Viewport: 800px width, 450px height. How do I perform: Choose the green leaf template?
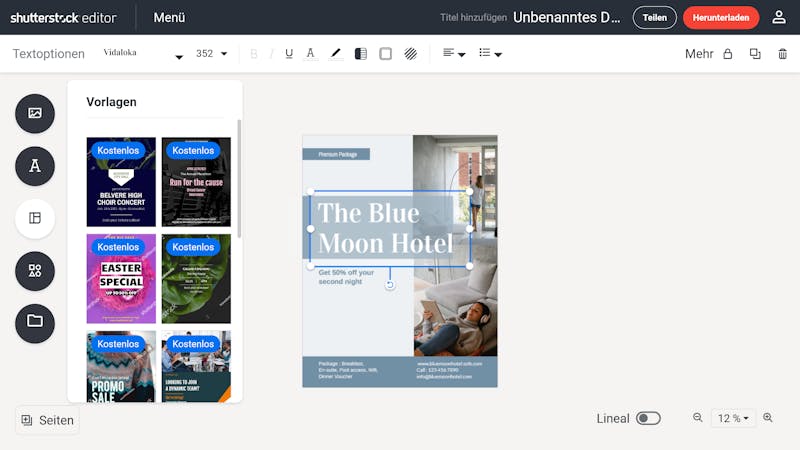point(196,279)
